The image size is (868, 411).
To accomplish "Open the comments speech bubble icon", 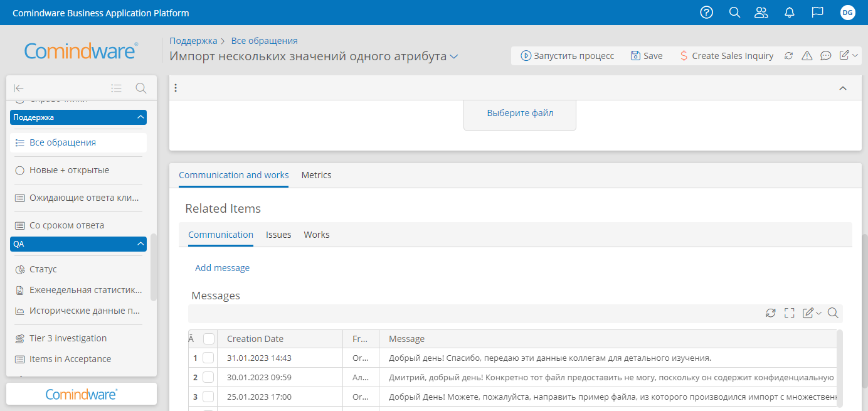I will [826, 56].
